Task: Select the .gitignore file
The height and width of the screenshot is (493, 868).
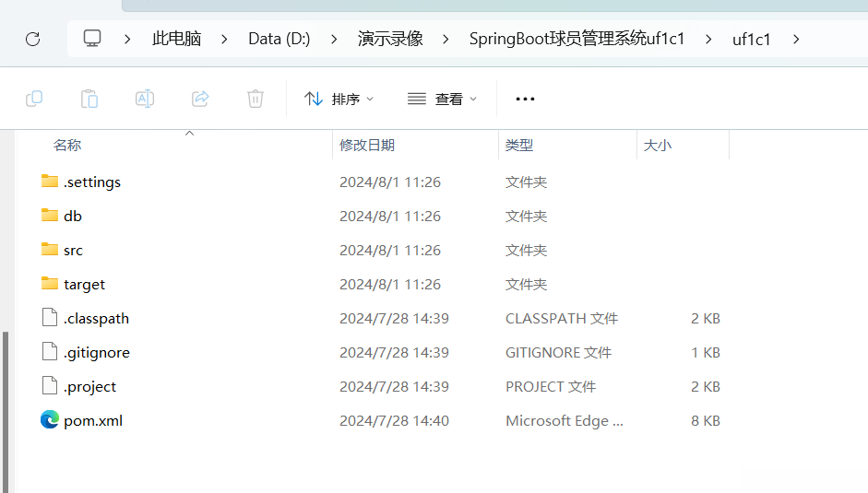Action: (x=96, y=352)
